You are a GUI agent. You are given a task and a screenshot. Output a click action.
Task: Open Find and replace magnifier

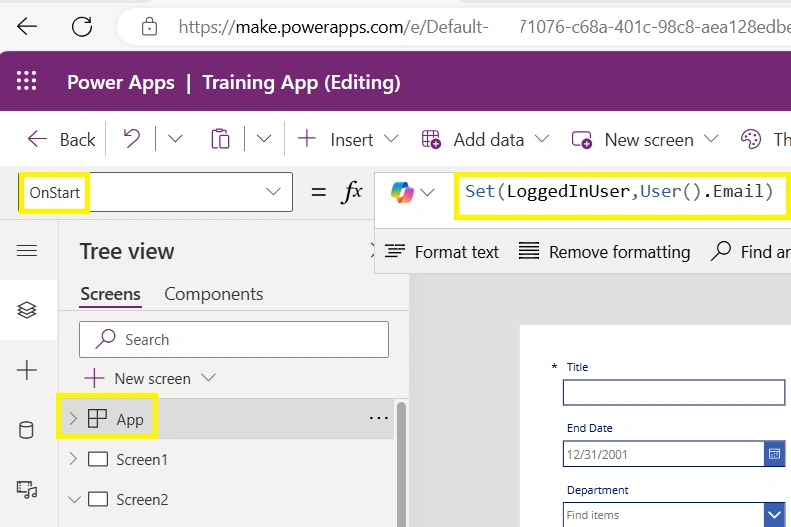coord(720,251)
